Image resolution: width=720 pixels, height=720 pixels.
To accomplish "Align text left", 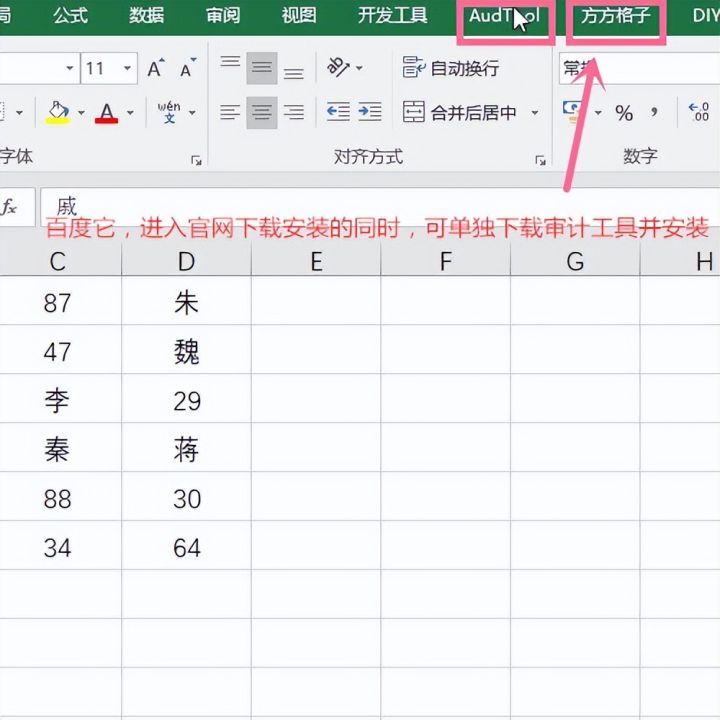I will [x=230, y=112].
